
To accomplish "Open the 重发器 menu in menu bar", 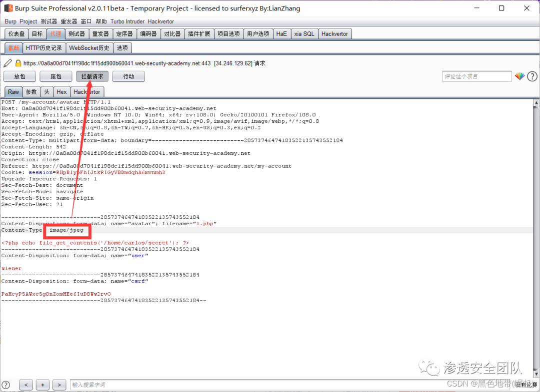I will [x=69, y=21].
